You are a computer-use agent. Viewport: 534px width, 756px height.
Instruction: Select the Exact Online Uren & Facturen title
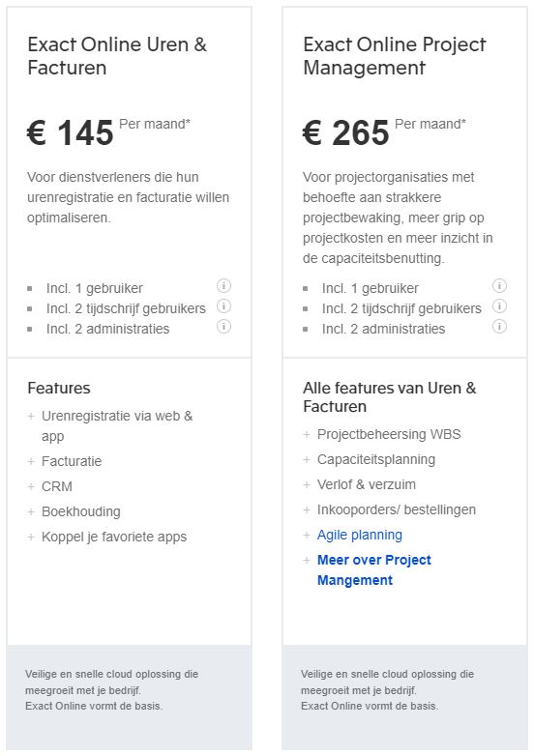117,56
